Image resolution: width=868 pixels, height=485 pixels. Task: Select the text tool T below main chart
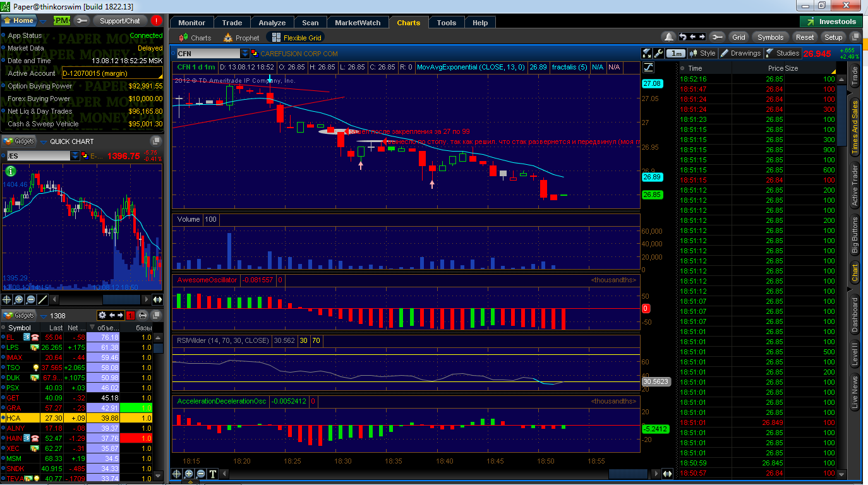213,474
